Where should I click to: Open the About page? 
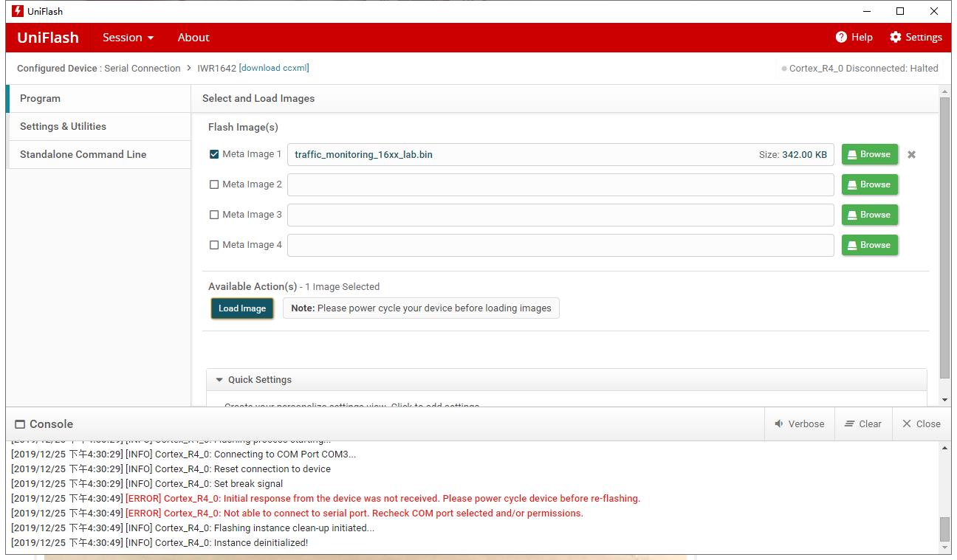193,38
